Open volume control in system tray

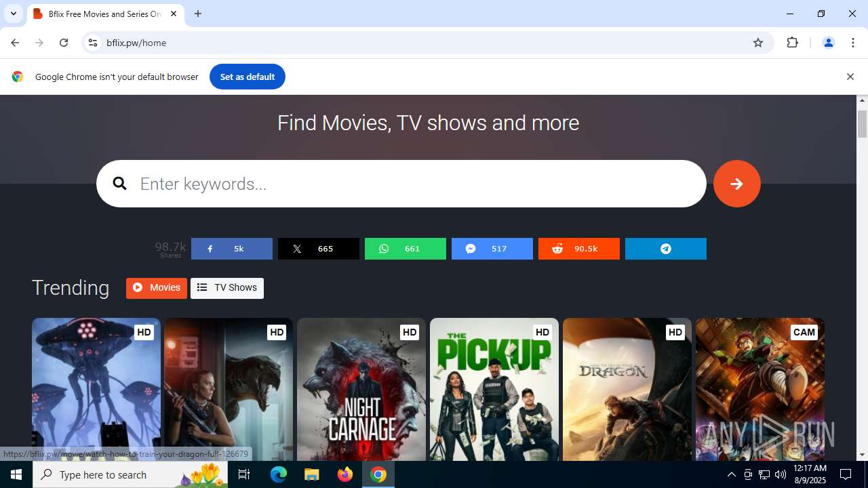780,474
